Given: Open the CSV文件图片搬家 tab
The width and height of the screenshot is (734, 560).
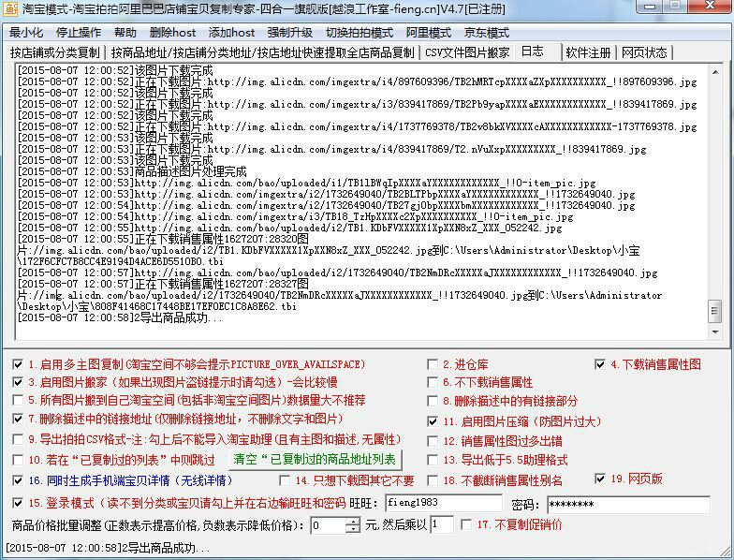Looking at the screenshot, I should click(x=467, y=52).
